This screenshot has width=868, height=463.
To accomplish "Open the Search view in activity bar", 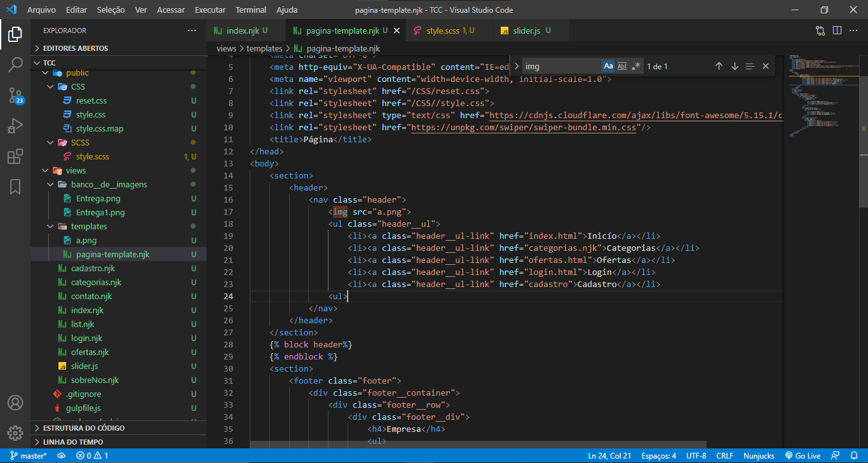I will click(x=15, y=65).
